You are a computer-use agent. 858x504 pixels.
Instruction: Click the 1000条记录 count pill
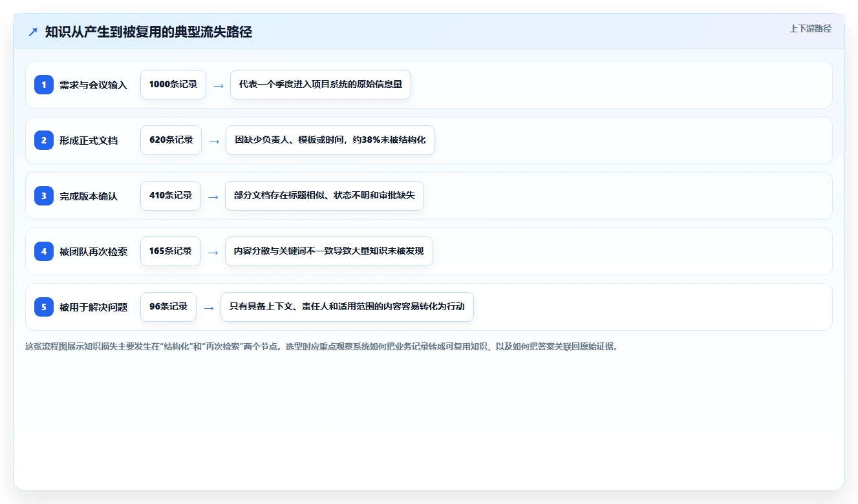tap(173, 85)
